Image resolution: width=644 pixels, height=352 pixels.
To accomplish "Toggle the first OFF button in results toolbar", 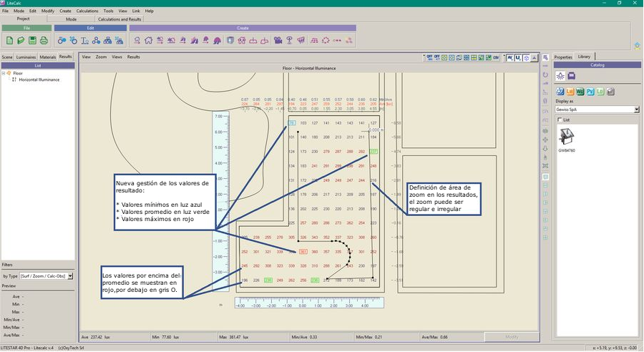I will coord(427,57).
